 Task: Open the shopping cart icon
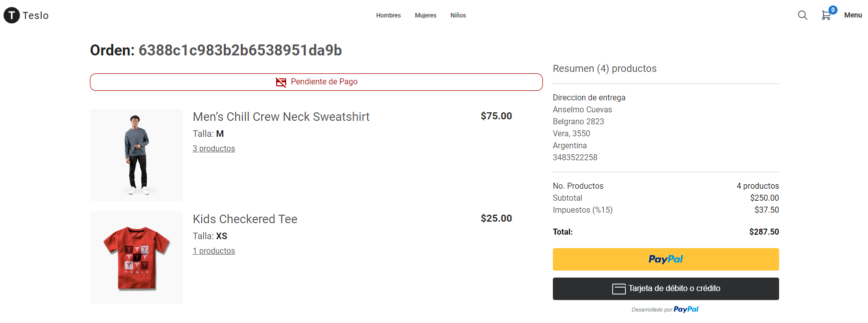click(826, 16)
